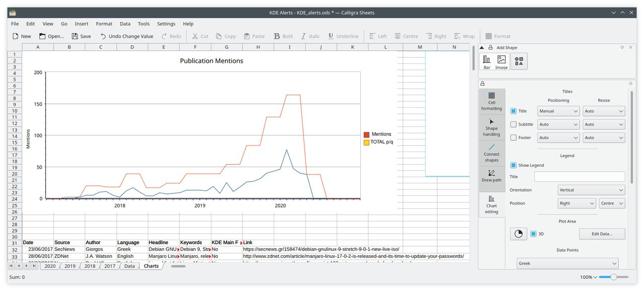Create a new document with New
644x291 pixels.
pyautogui.click(x=22, y=36)
